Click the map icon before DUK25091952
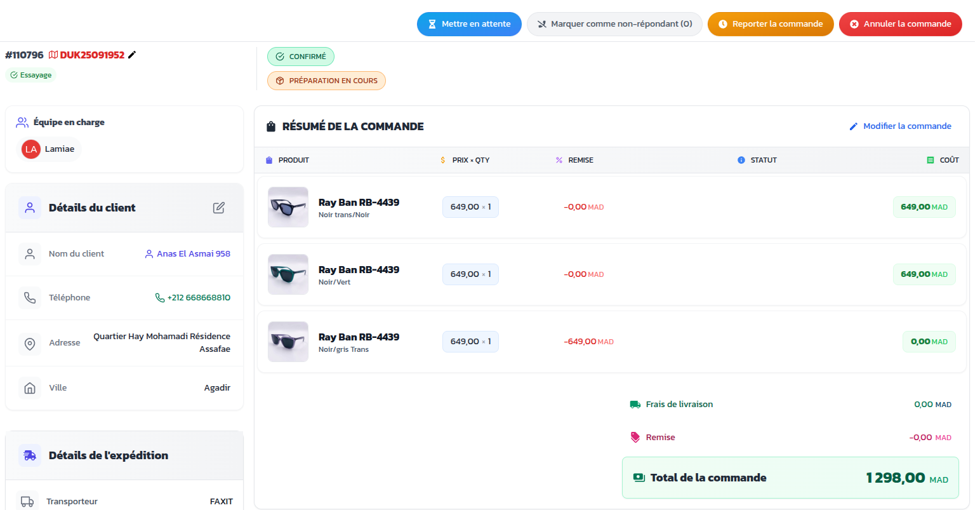The width and height of the screenshot is (980, 510). [53, 55]
